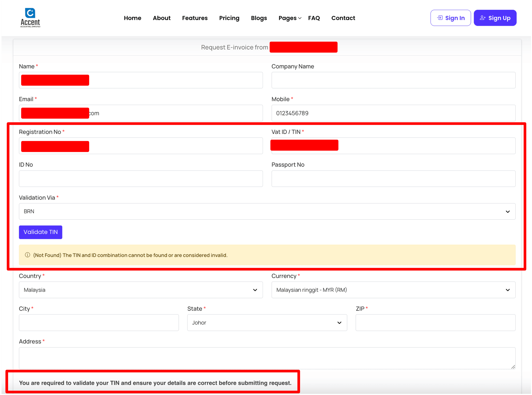This screenshot has width=532, height=395.
Task: Go to the Home menu item
Action: (132, 18)
